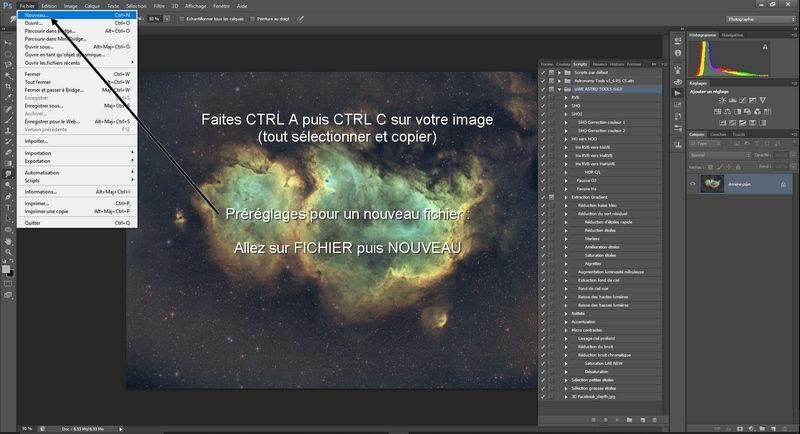Screen dimensions: 800x434
Task: Expand 'Extraction Gradient' action
Action: (566, 197)
